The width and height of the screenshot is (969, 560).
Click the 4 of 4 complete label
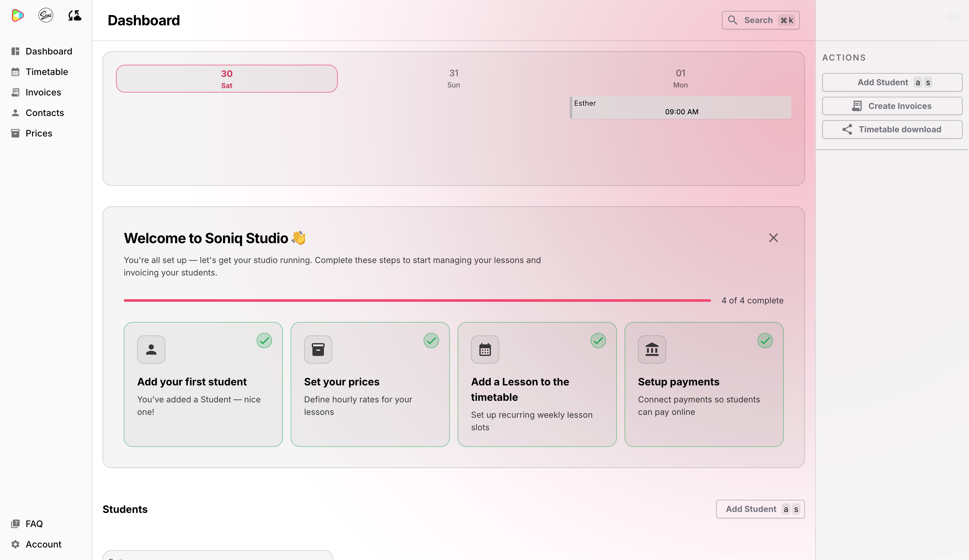[752, 301]
